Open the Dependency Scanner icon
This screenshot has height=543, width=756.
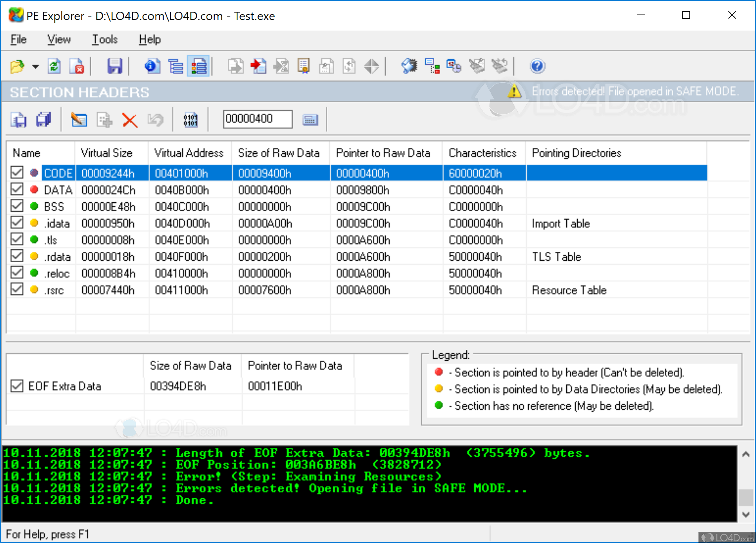point(432,66)
